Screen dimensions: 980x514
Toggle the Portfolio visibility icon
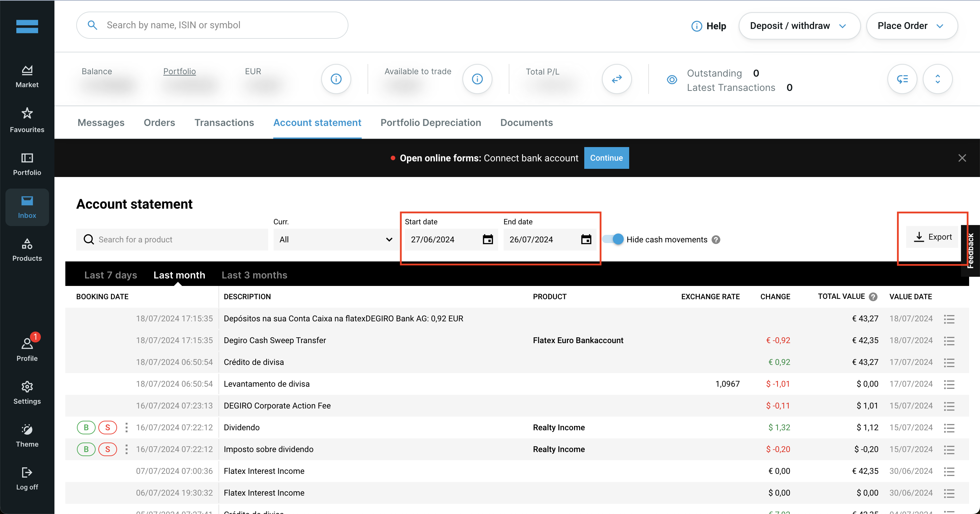tap(673, 79)
